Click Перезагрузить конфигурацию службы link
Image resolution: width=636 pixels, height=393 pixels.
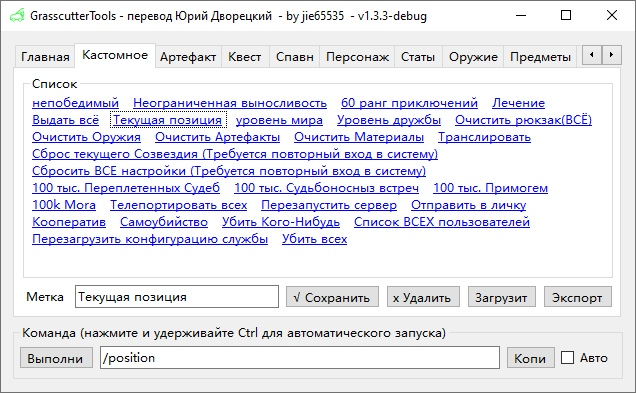[150, 239]
